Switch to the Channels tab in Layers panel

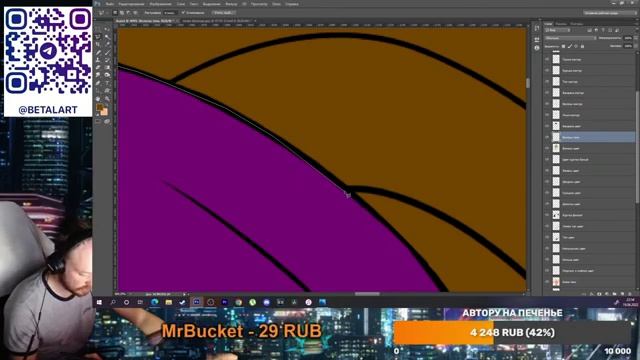pyautogui.click(x=561, y=24)
